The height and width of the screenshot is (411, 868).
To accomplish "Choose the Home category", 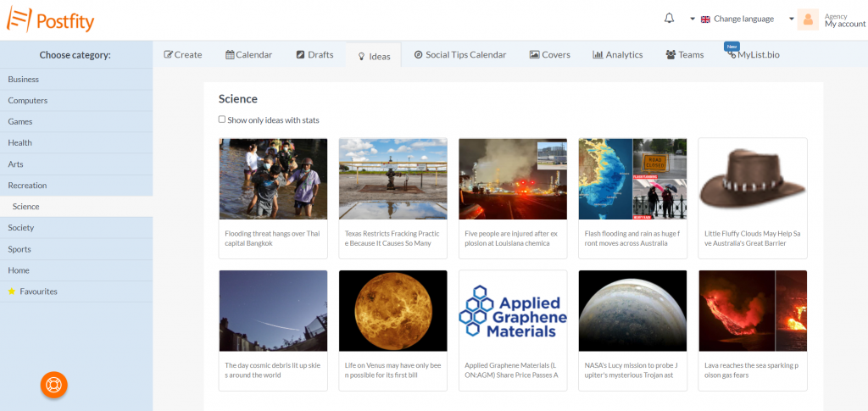I will [76, 270].
